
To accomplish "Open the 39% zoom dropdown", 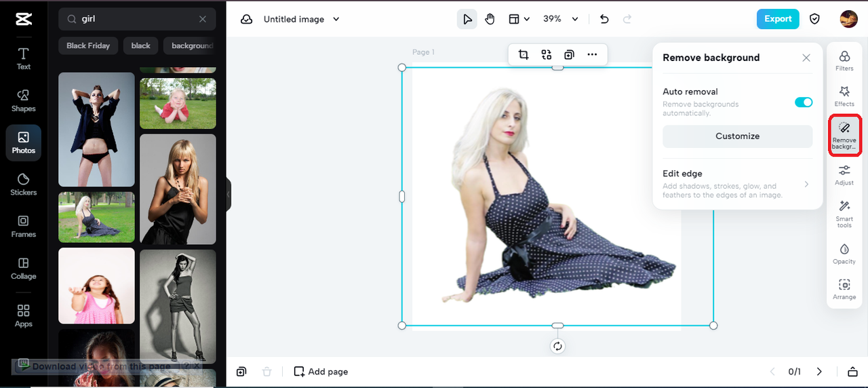I will [x=561, y=19].
